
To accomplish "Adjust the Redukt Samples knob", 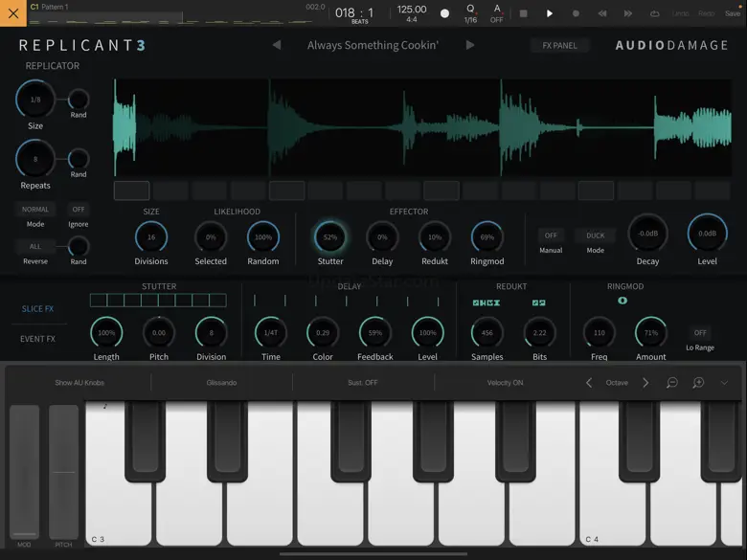I will [x=487, y=332].
